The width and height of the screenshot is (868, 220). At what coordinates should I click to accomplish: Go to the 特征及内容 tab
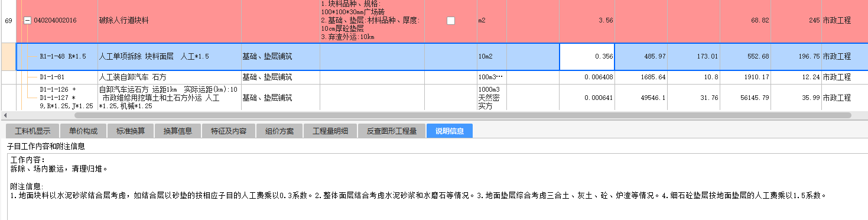228,131
